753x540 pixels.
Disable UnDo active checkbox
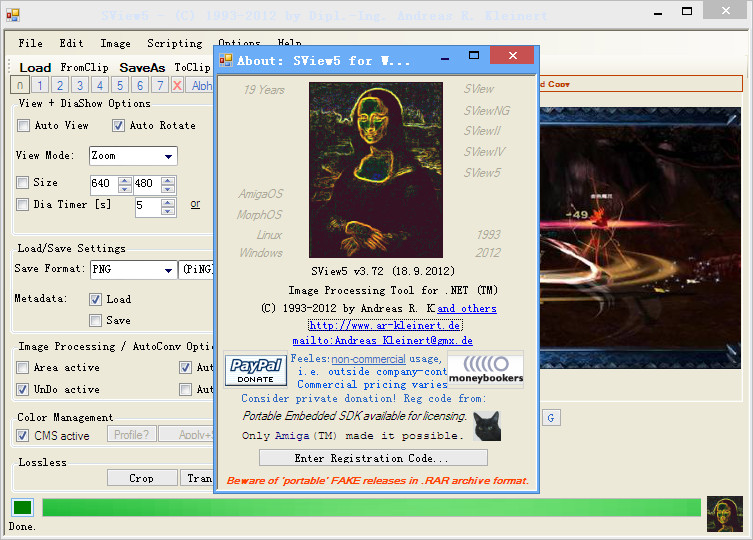23,390
